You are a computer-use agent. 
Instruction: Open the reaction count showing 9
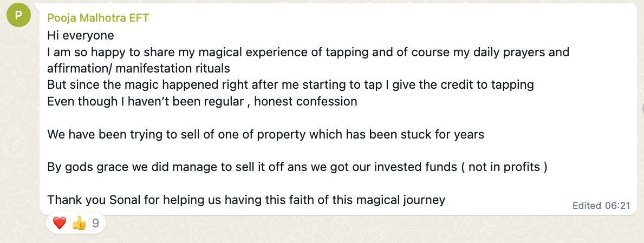click(x=95, y=223)
